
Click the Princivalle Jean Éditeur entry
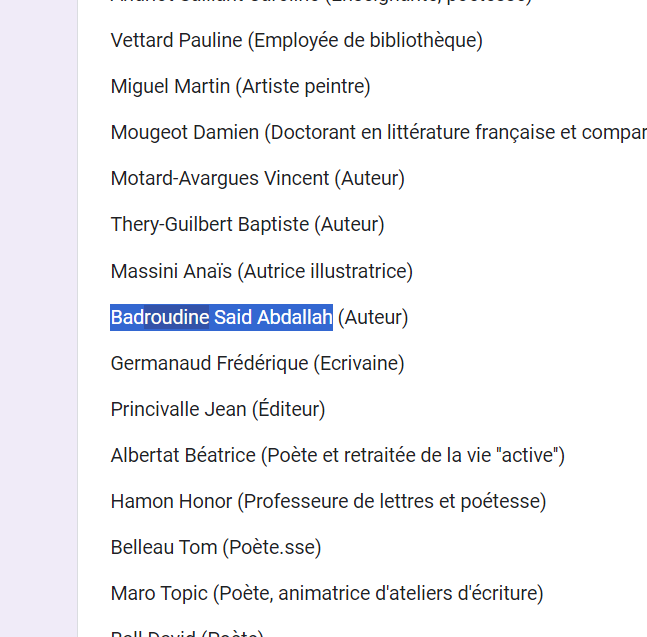pos(218,410)
